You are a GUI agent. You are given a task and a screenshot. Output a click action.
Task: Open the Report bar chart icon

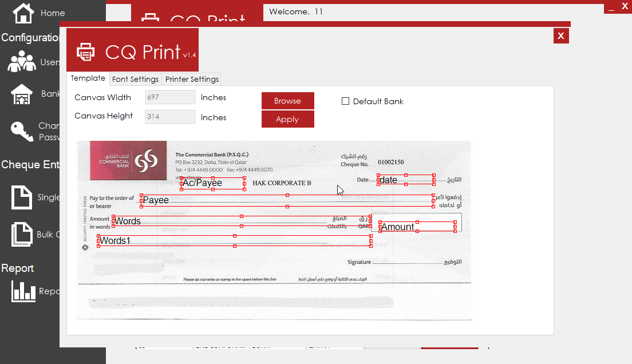tap(23, 291)
